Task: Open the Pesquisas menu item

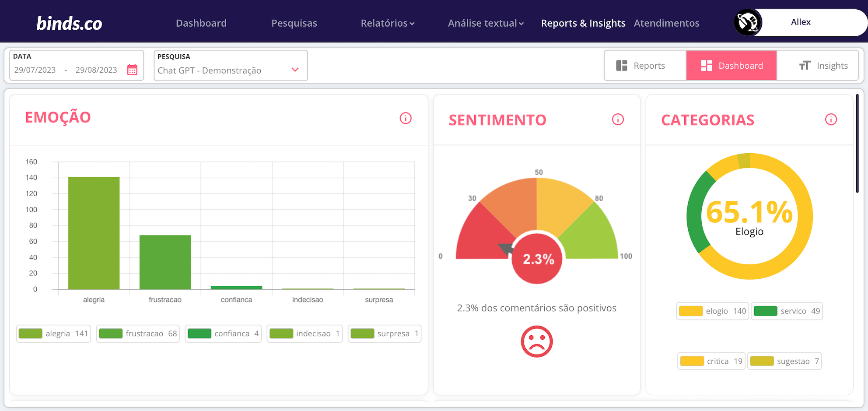Action: [x=294, y=23]
